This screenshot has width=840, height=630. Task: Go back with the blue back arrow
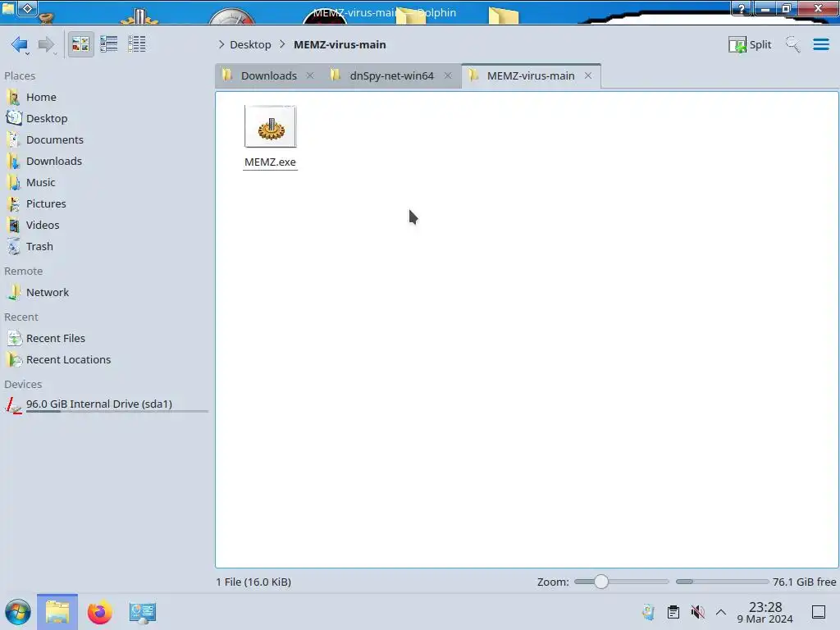point(20,44)
